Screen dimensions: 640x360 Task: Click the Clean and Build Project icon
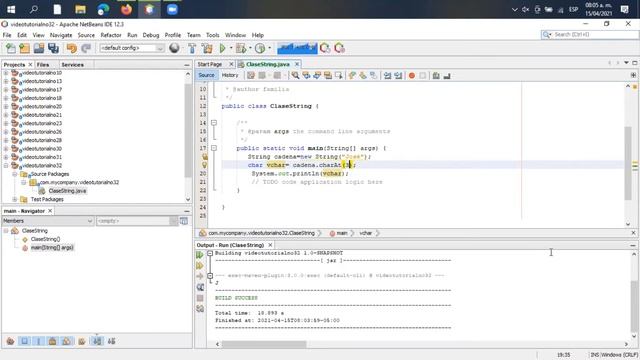207,48
